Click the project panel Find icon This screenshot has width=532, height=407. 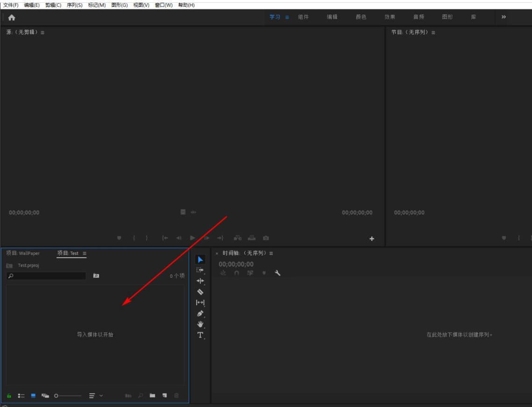pyautogui.click(x=141, y=395)
